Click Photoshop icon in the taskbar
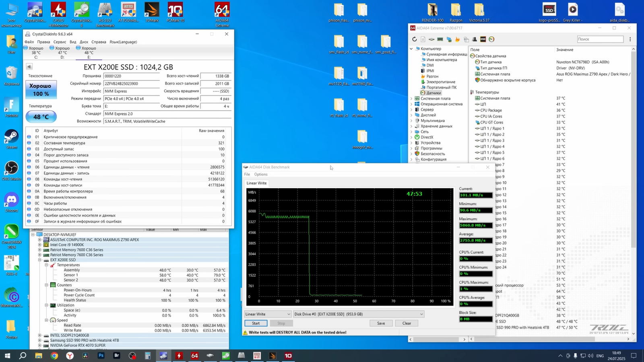This screenshot has width=644, height=362. (101, 356)
